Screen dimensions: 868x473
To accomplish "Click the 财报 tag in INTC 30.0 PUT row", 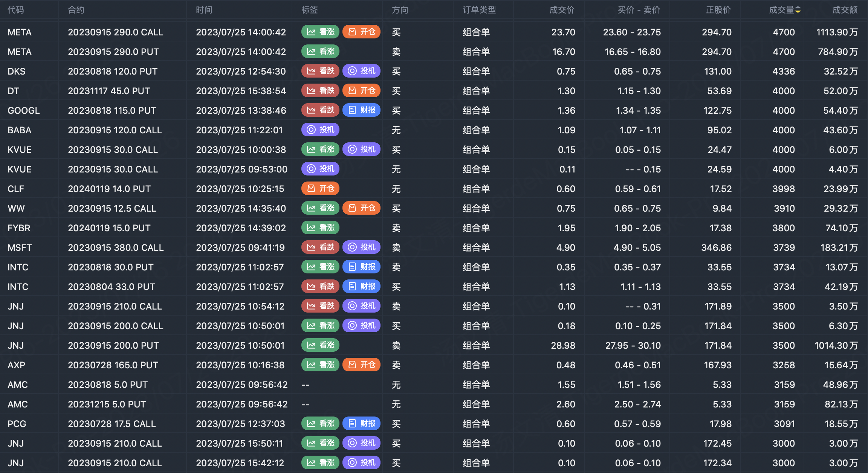I will coord(361,267).
